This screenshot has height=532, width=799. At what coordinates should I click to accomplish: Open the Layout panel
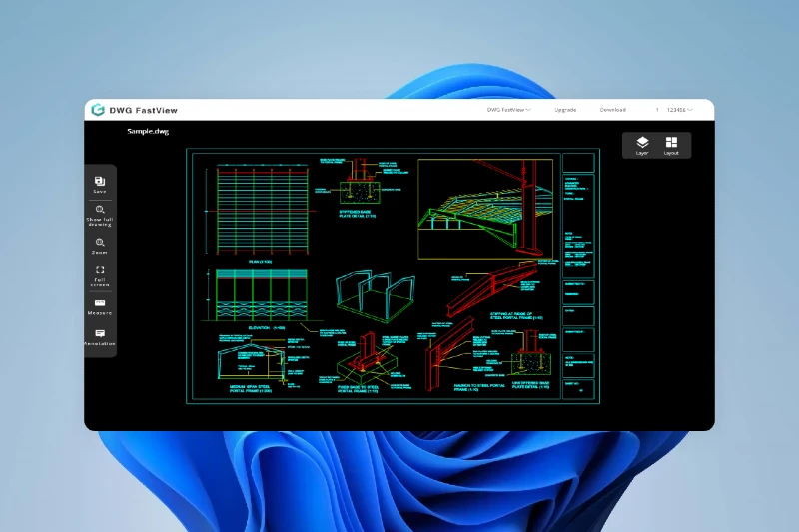[671, 144]
